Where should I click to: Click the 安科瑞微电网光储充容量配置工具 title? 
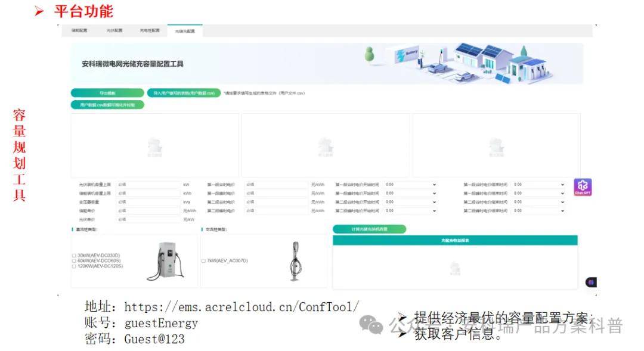(132, 64)
